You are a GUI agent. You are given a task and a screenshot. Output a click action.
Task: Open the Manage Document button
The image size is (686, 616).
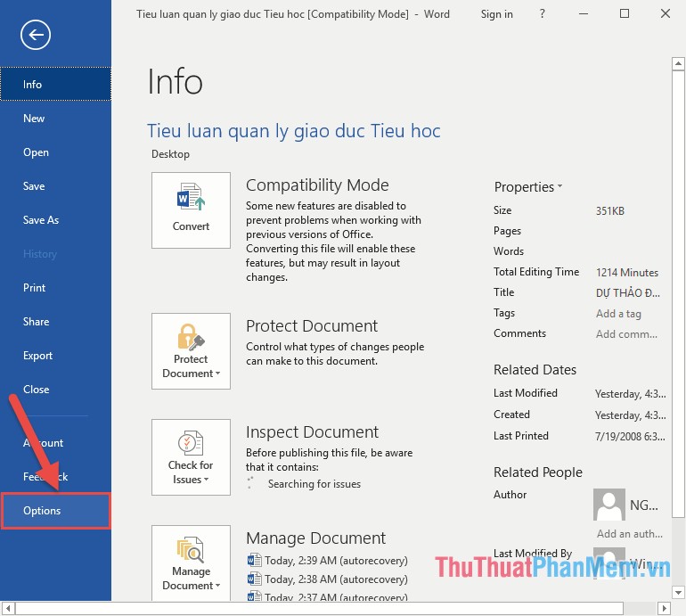coord(191,563)
